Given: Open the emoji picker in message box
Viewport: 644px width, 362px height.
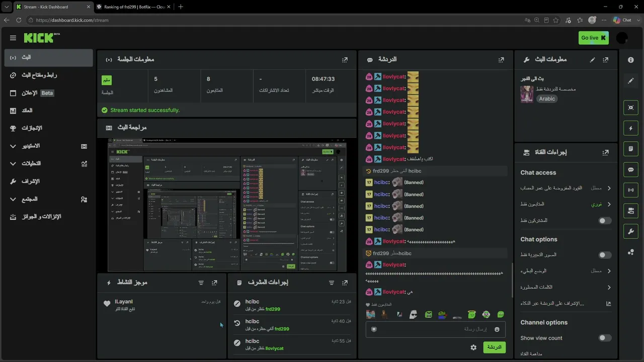Looking at the screenshot, I should [497, 329].
